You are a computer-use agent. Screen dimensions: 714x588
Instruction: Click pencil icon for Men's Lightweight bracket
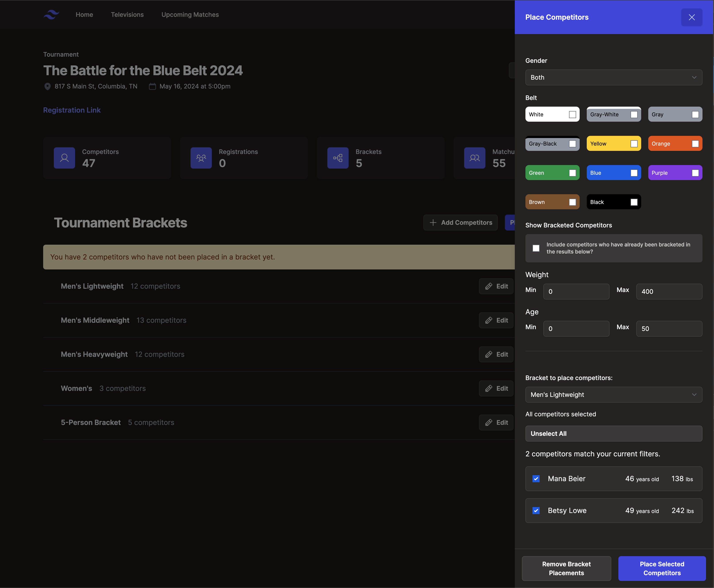coord(489,286)
